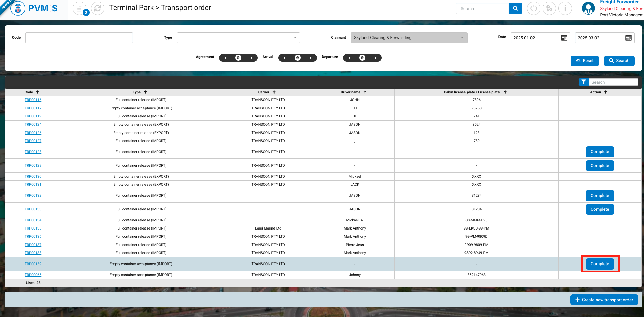
Task: Click into the Code input field
Action: [x=79, y=38]
